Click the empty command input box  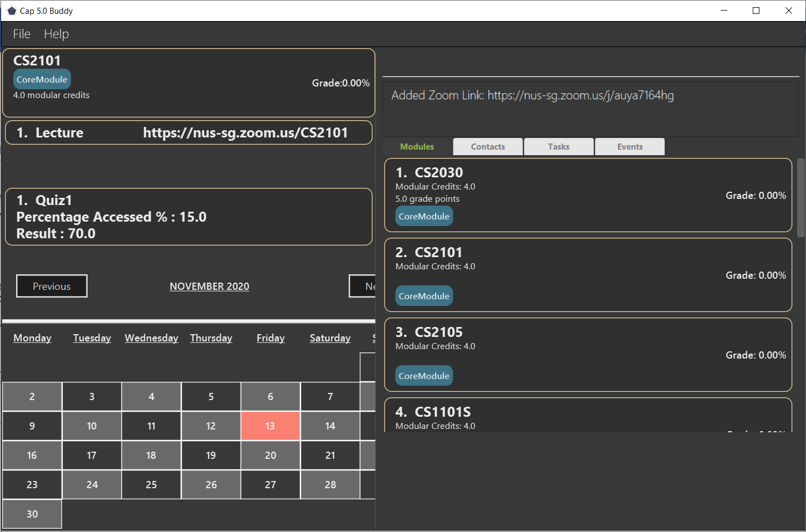590,63
